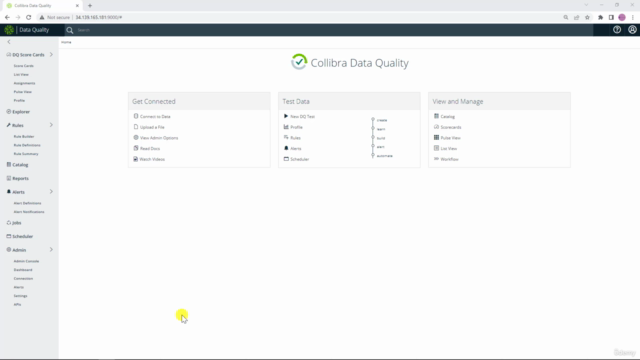Open List View in sidebar
Image resolution: width=640 pixels, height=360 pixels.
21,75
